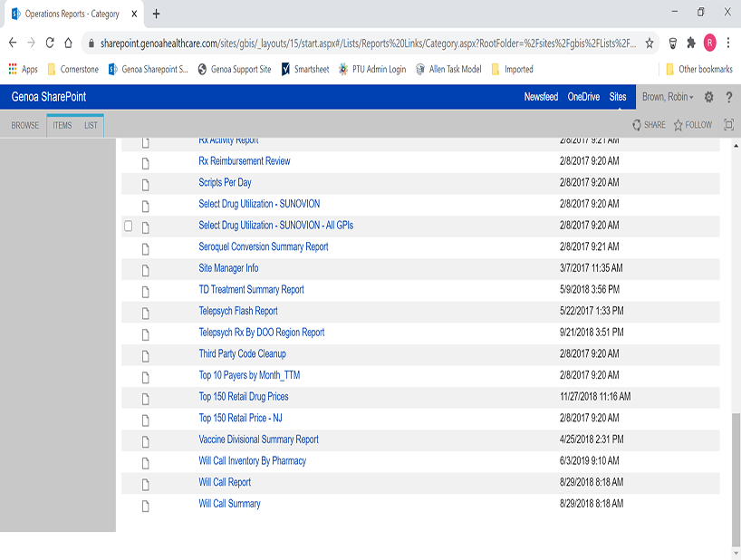741x560 pixels.
Task: Switch to the BROWSE tab
Action: [x=24, y=125]
